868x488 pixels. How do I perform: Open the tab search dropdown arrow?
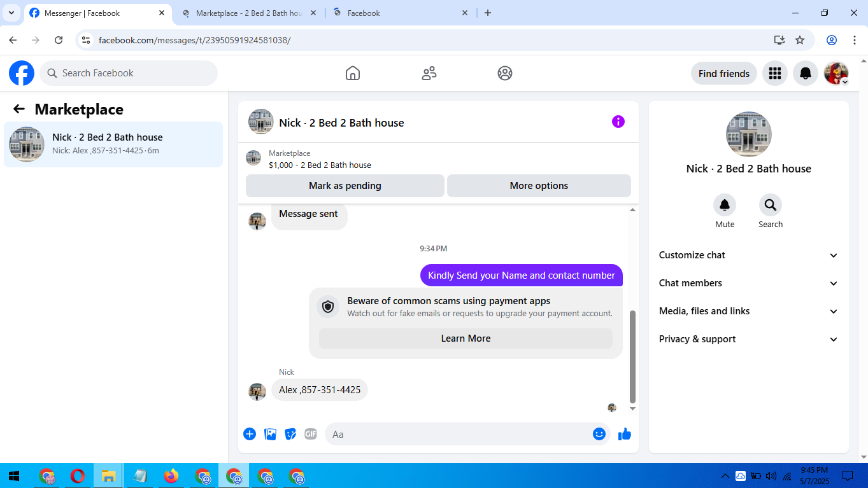tap(11, 13)
